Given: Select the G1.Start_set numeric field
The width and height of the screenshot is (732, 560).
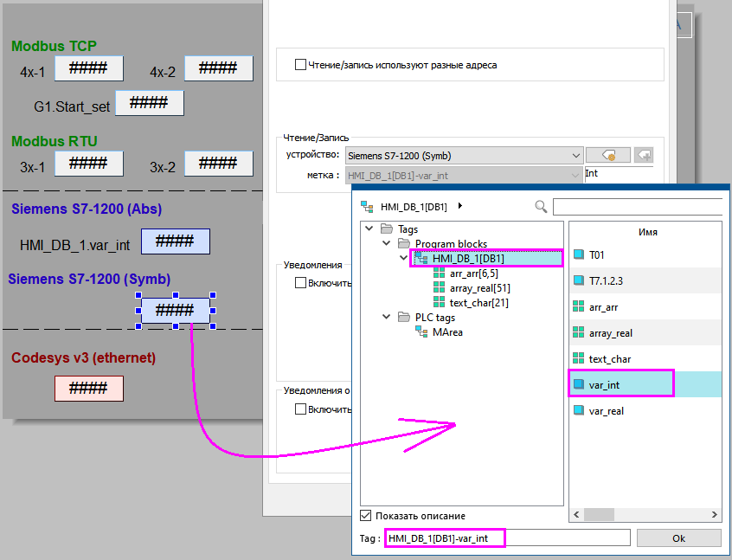Looking at the screenshot, I should click(x=150, y=103).
